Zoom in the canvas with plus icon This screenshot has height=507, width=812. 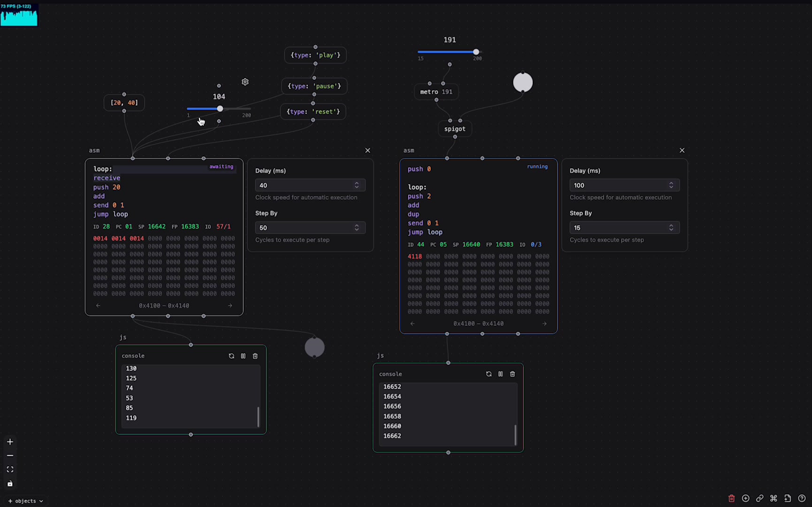(x=10, y=442)
